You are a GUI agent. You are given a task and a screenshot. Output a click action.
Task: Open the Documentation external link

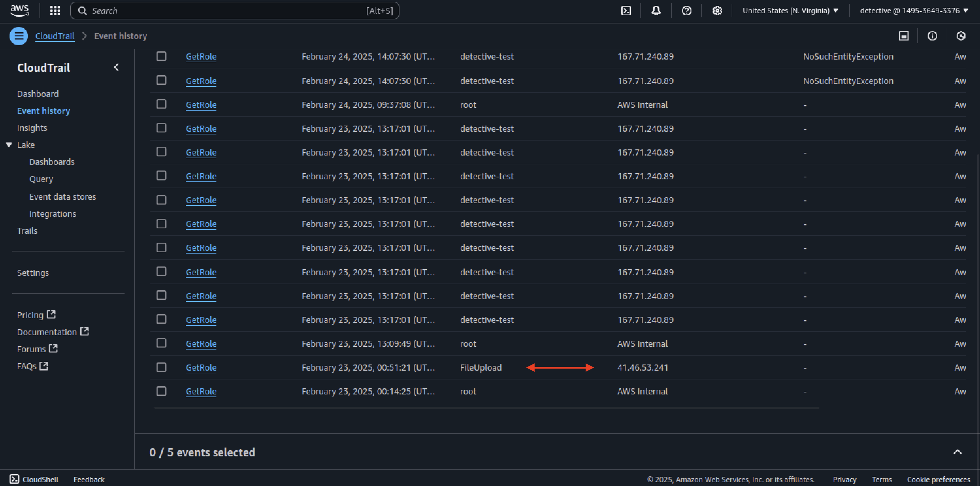click(53, 332)
